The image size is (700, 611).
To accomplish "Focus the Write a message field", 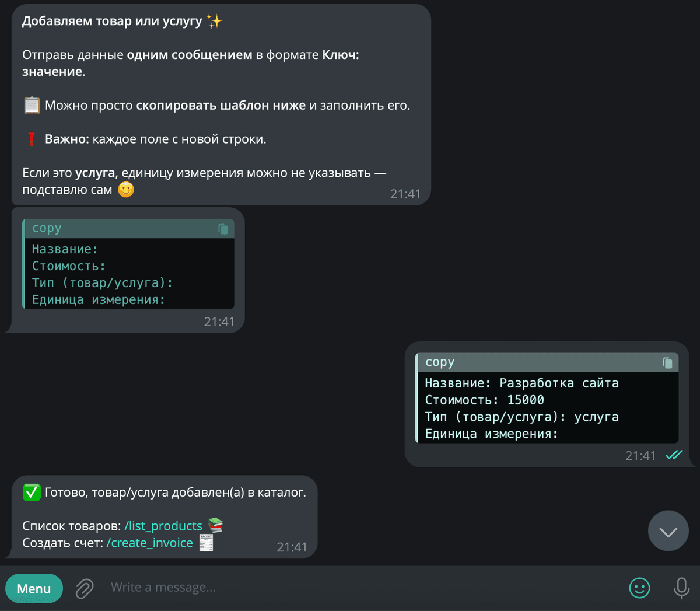I will pos(362,588).
